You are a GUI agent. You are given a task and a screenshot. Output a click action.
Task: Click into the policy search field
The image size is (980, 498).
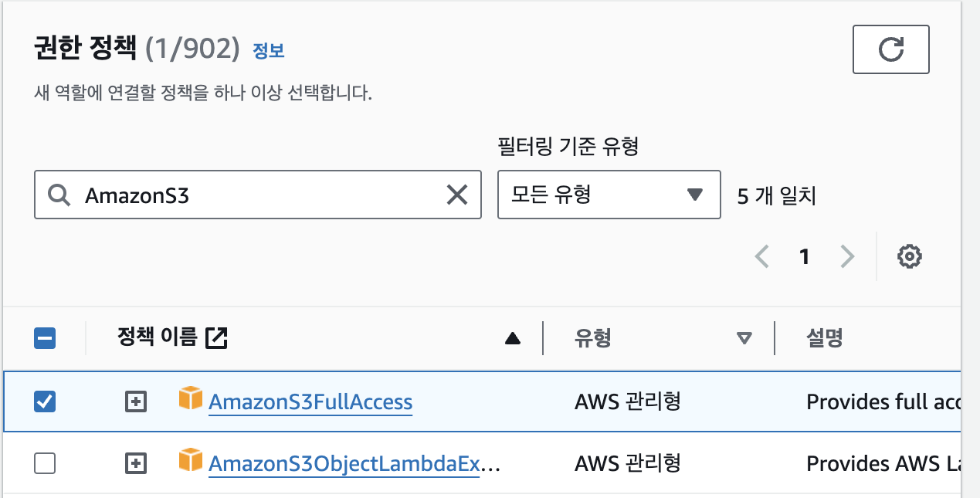pyautogui.click(x=263, y=195)
